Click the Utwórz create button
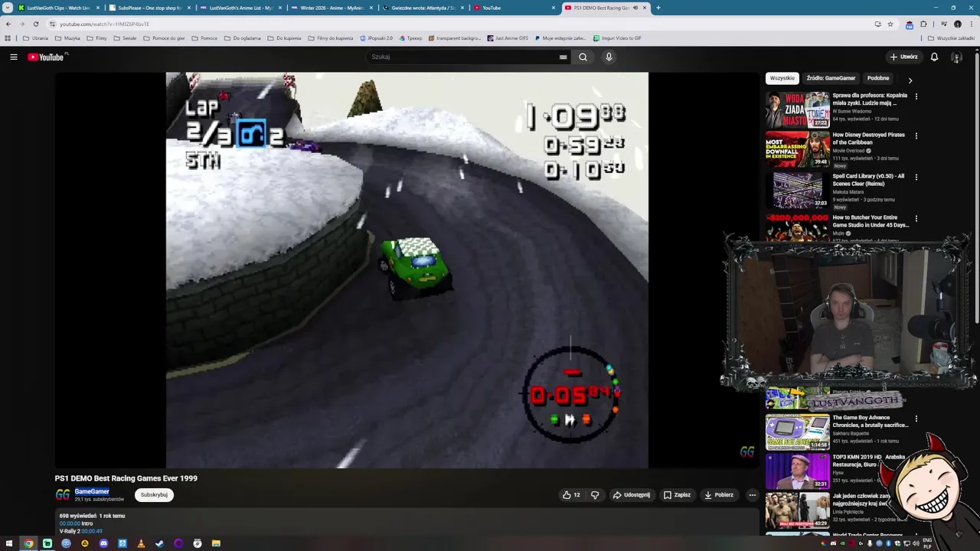This screenshot has height=551, width=980. (903, 57)
